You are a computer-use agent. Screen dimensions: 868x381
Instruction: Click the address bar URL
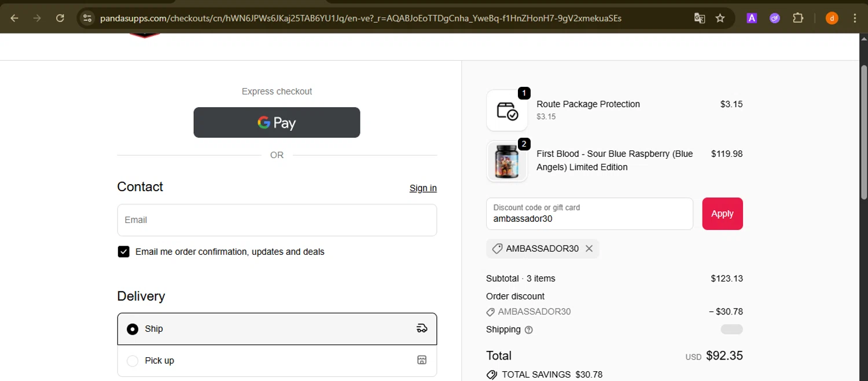pos(361,18)
